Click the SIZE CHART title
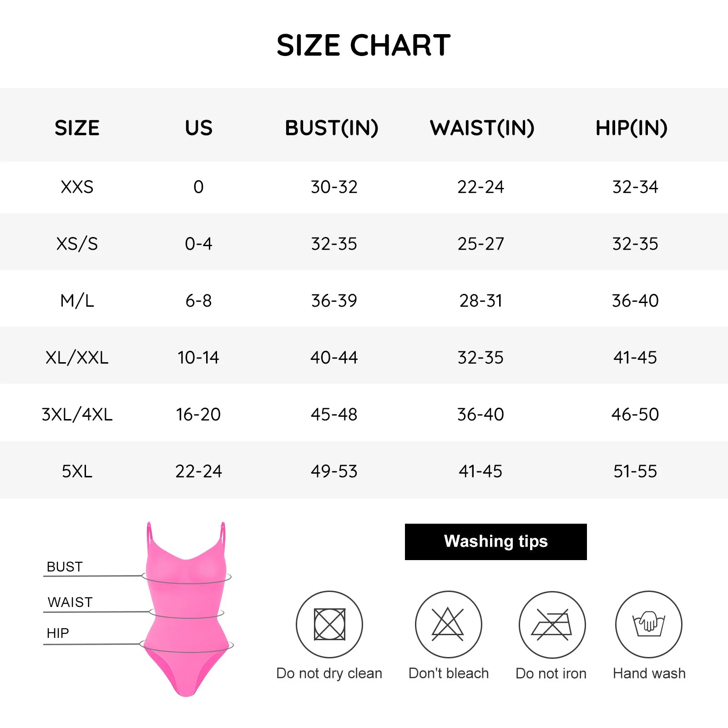 click(x=364, y=45)
